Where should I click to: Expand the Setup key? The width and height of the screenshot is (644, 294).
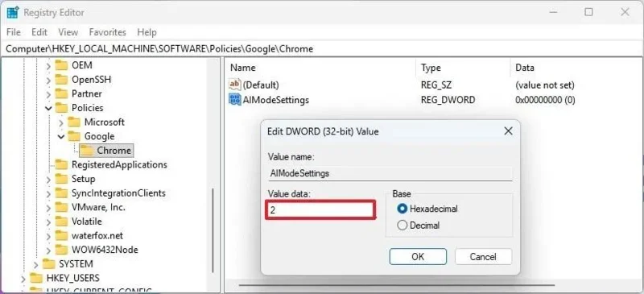[x=48, y=180]
